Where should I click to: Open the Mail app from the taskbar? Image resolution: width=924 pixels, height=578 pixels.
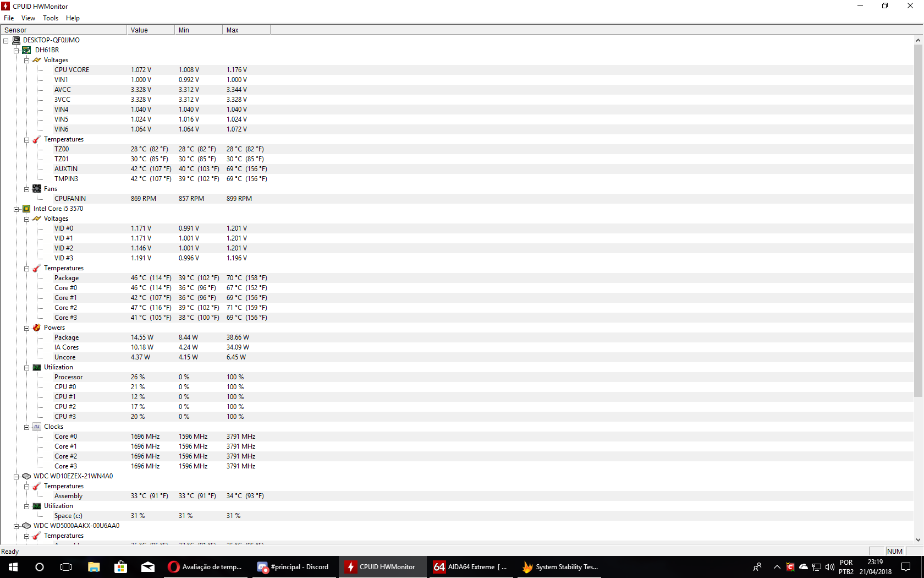(148, 567)
